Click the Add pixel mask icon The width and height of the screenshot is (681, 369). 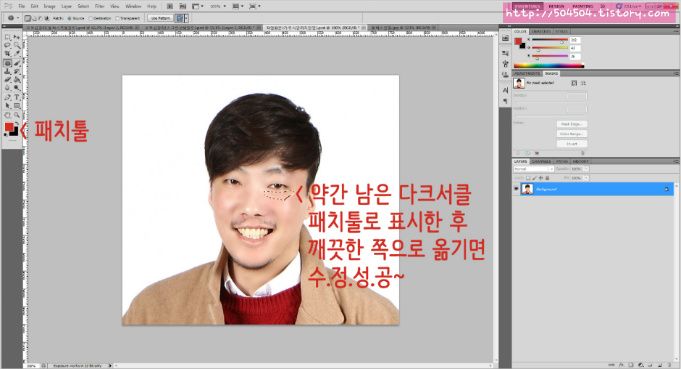click(574, 83)
